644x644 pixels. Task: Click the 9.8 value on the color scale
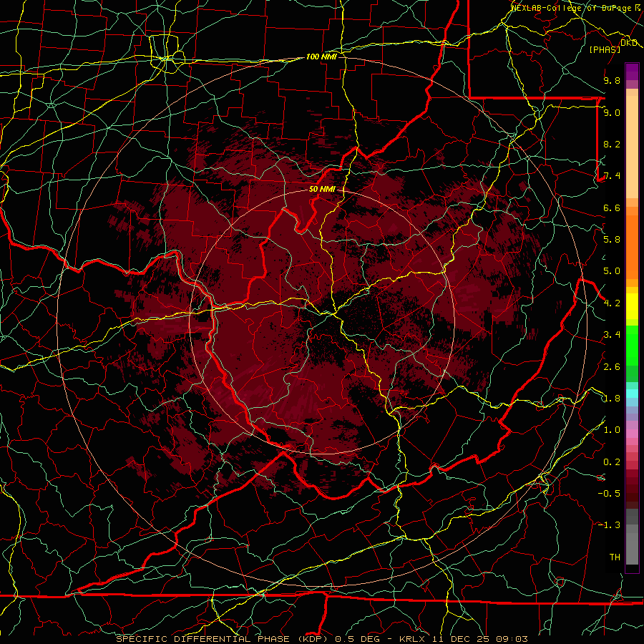tap(612, 80)
